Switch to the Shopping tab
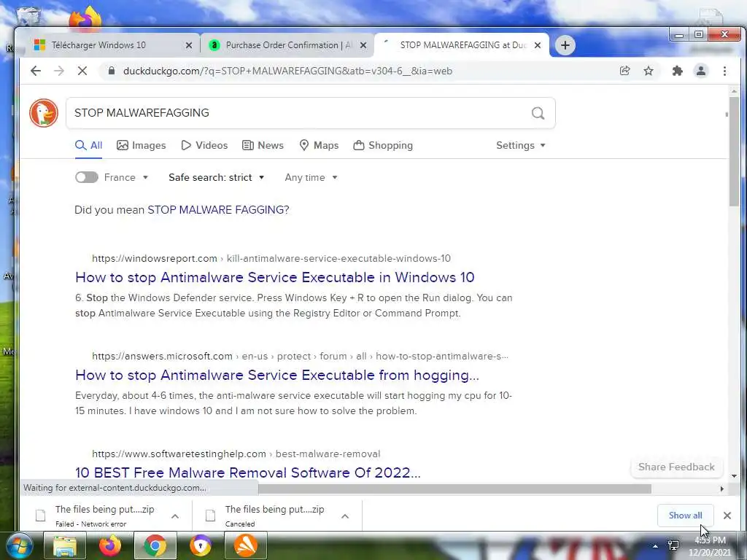This screenshot has width=747, height=560. pos(383,145)
